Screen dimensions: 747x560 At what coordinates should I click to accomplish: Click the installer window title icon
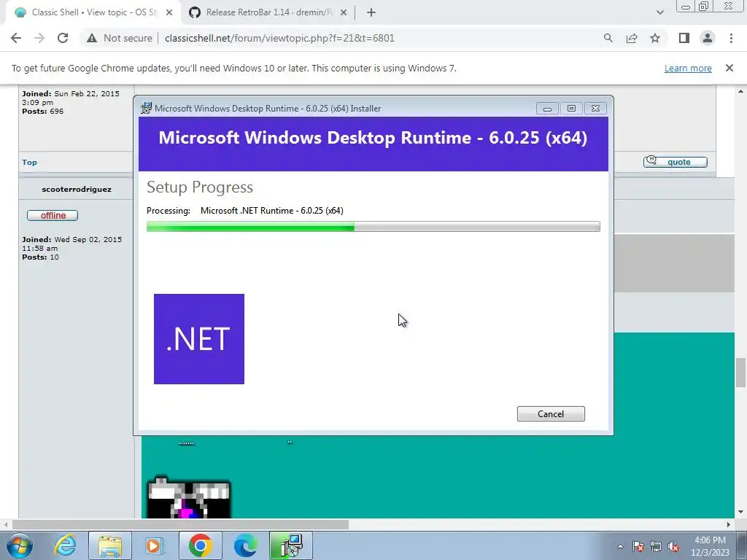click(x=146, y=108)
